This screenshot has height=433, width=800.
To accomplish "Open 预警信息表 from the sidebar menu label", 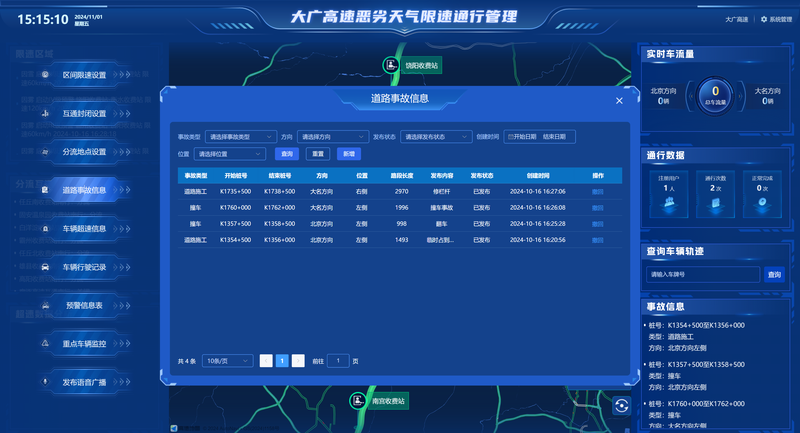I will 84,305.
